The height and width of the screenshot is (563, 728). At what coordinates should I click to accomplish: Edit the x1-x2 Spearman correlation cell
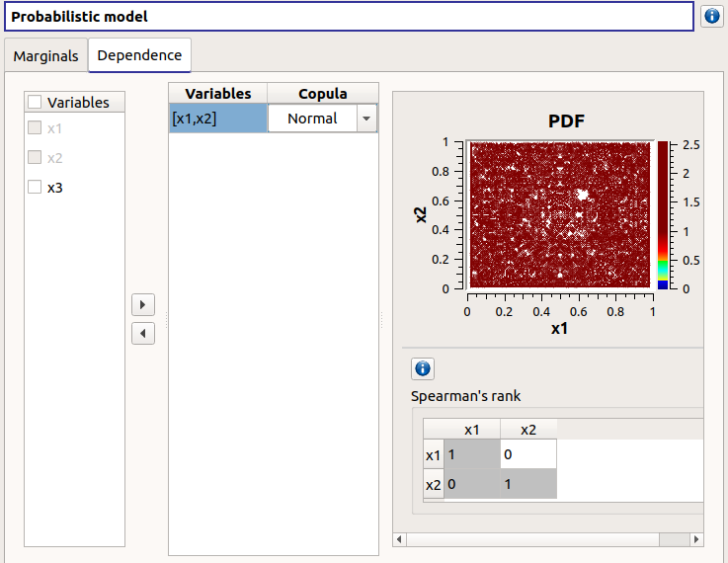tap(527, 454)
